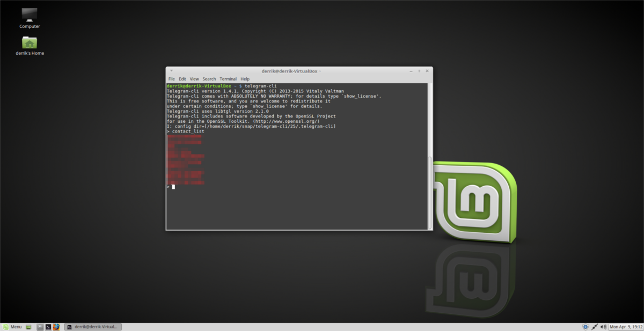The width and height of the screenshot is (644, 331).
Task: Click the Show Desktop icon in panel
Action: (x=29, y=326)
